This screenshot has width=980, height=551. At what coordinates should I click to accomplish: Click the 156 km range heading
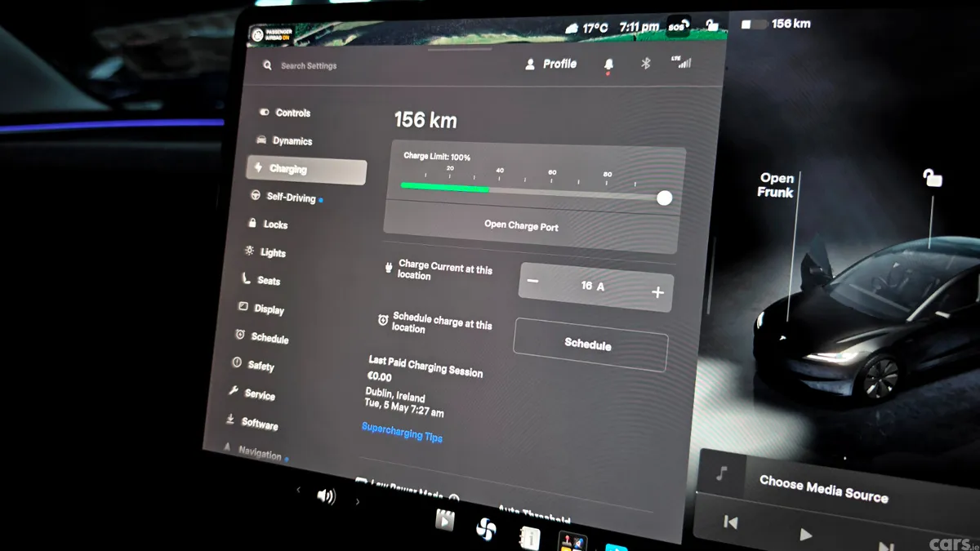(x=425, y=121)
